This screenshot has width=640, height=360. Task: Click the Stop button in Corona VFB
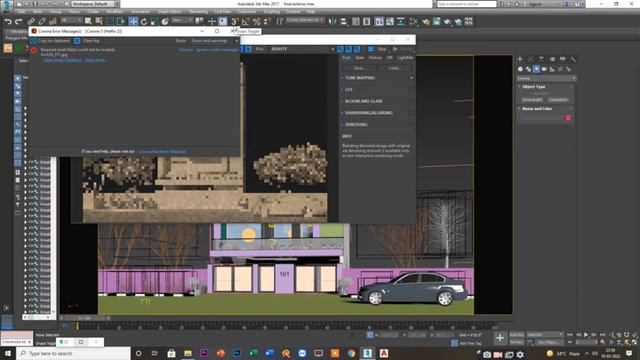point(378,49)
